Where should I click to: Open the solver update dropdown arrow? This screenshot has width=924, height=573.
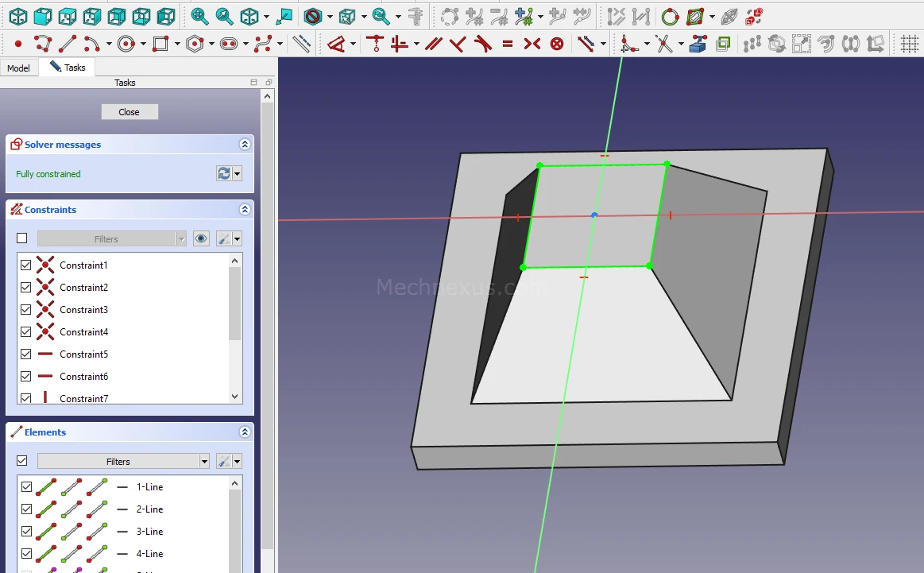pyautogui.click(x=237, y=174)
